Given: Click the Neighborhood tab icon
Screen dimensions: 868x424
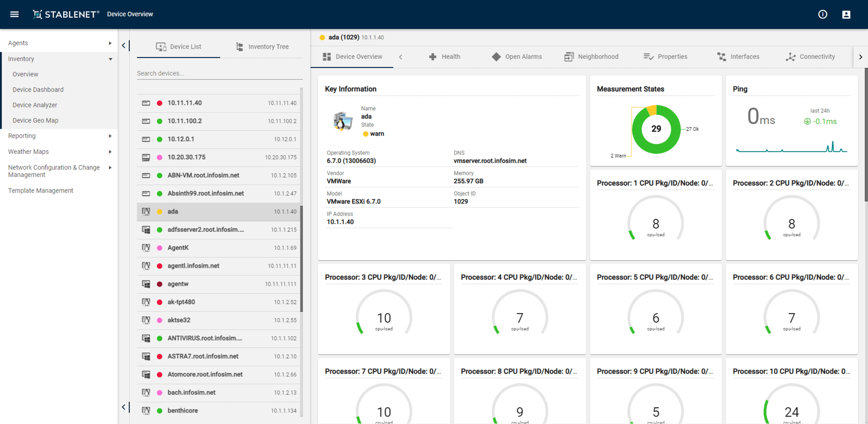Looking at the screenshot, I should pyautogui.click(x=569, y=57).
